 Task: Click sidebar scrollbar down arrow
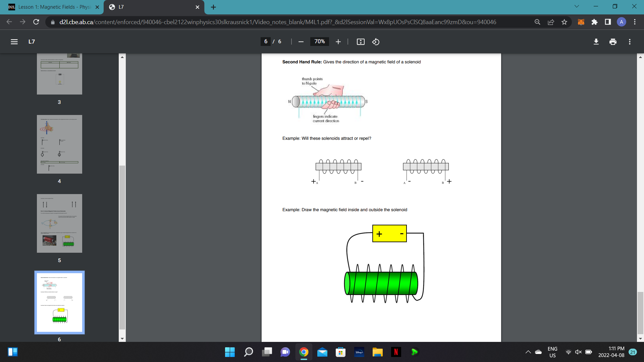coord(122,339)
